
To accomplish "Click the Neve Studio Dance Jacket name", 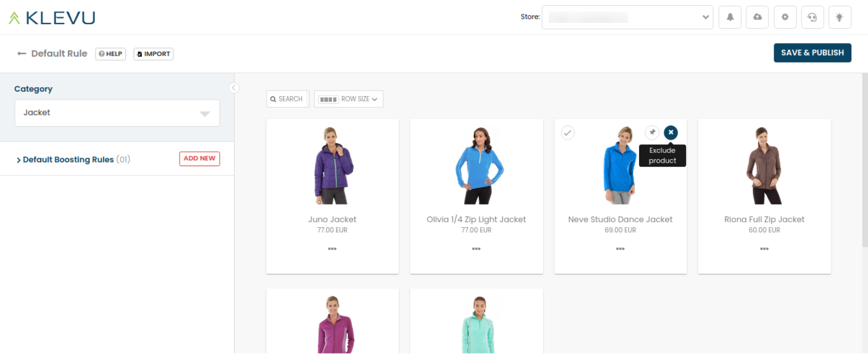I will [x=620, y=219].
